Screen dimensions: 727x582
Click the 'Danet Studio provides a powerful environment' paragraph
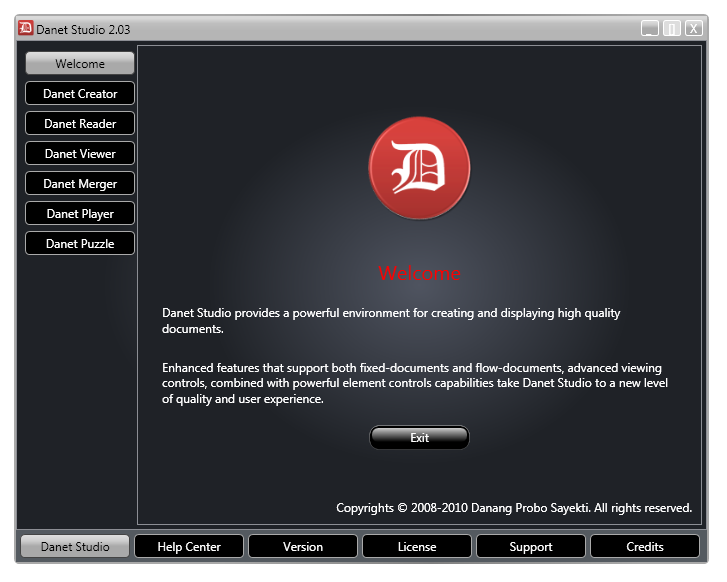pyautogui.click(x=391, y=320)
